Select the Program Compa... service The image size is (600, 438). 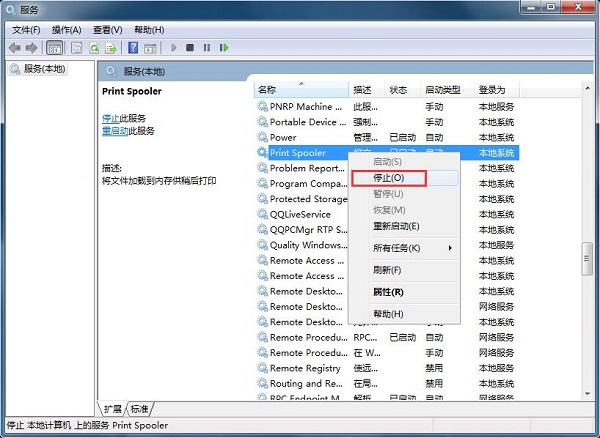308,183
